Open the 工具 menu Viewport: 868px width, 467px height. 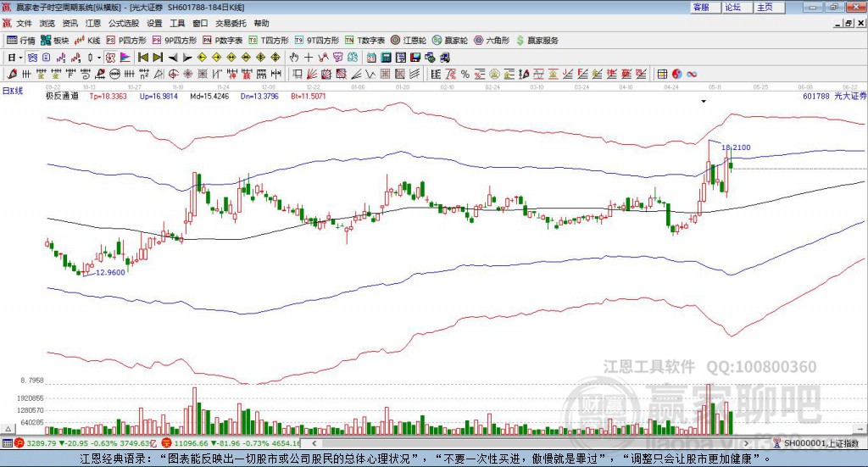pos(177,23)
